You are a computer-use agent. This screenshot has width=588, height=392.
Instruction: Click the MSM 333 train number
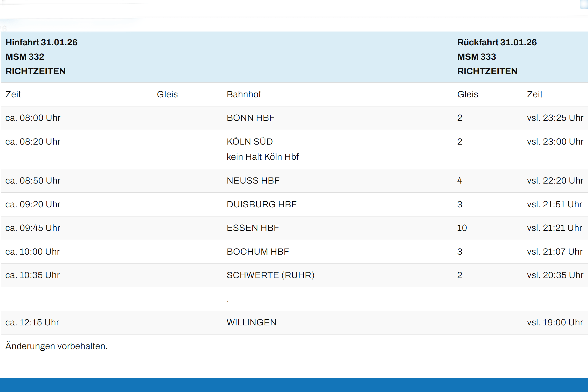click(x=477, y=57)
